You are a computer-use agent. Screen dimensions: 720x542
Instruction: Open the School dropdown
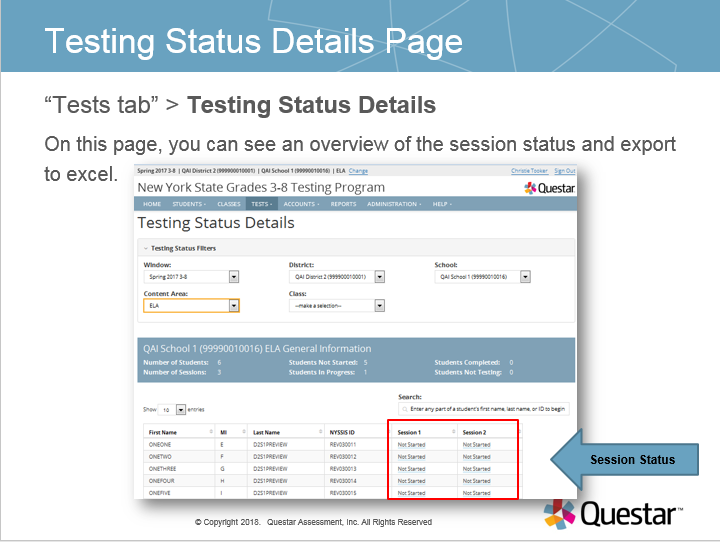[482, 277]
